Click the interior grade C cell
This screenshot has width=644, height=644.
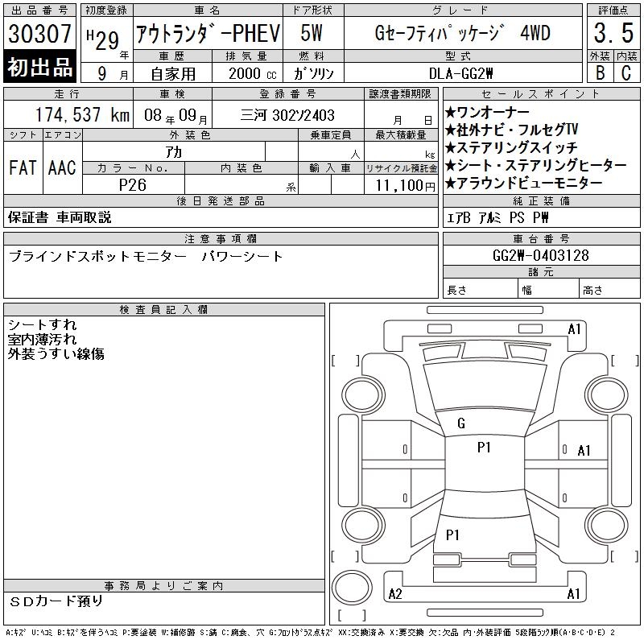point(625,72)
